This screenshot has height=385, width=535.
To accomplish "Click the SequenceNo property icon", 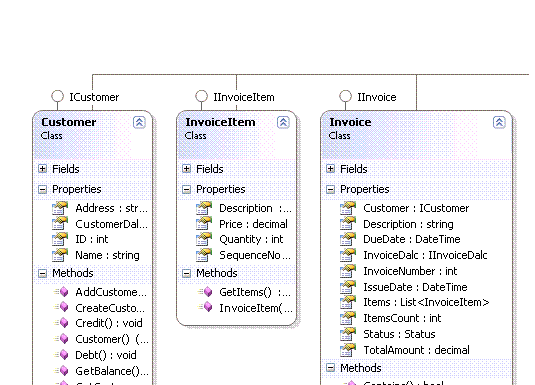I will (204, 255).
